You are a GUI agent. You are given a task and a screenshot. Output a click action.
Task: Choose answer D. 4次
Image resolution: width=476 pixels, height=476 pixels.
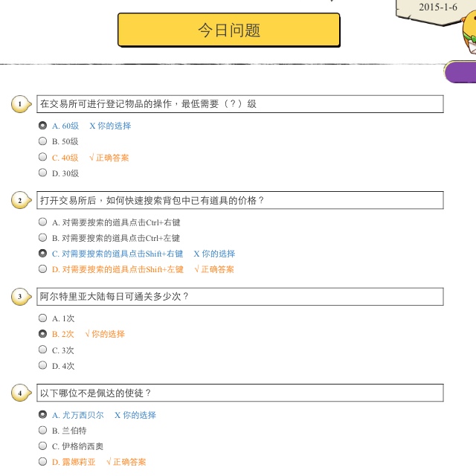coord(42,365)
